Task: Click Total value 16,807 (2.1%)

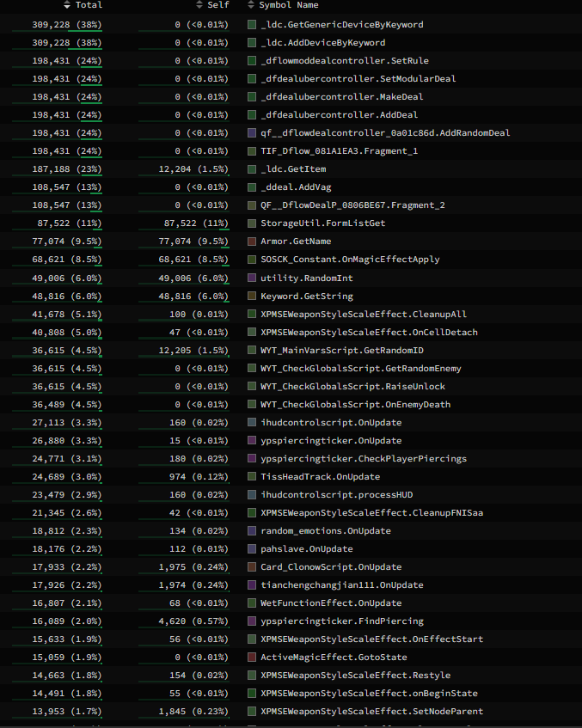Action: (x=67, y=603)
